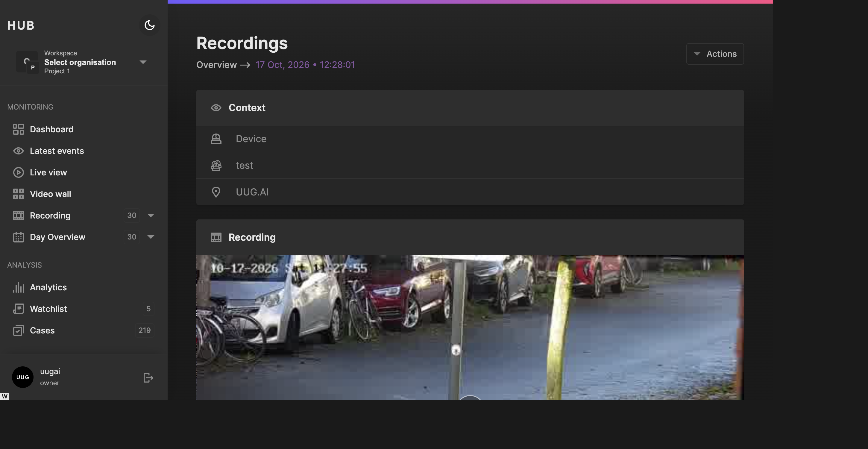Viewport: 868px width, 449px height.
Task: Click the Watchlist count badge 5
Action: [148, 309]
